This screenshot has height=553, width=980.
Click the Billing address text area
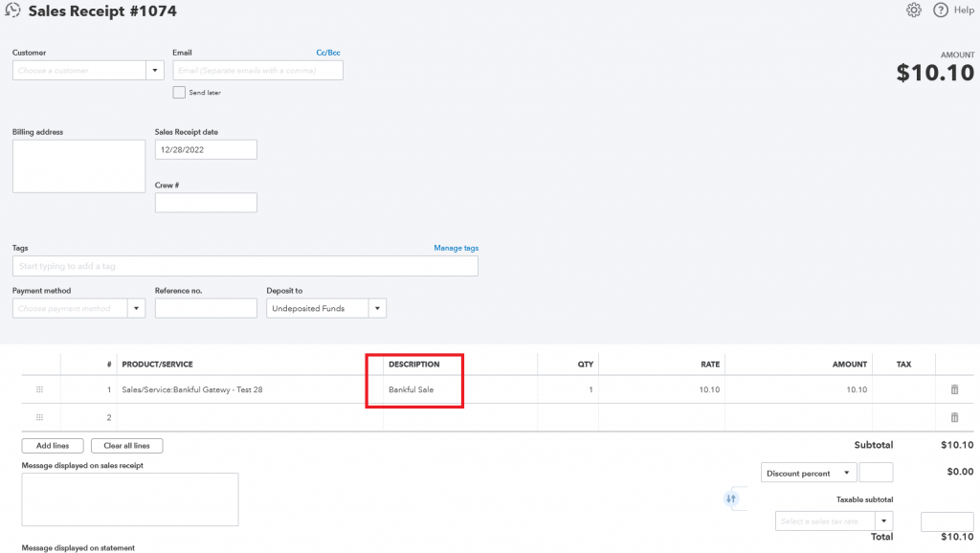coord(78,166)
